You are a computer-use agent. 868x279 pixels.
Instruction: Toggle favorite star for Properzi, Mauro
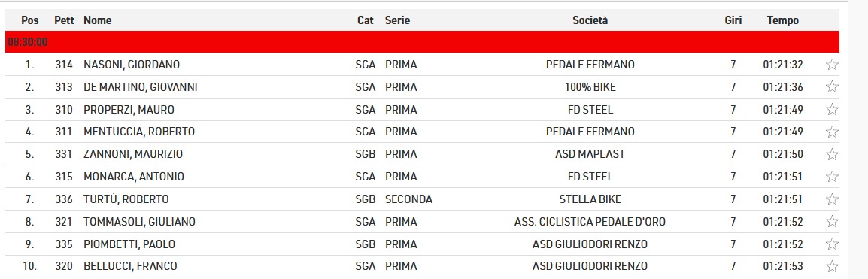coord(831,110)
